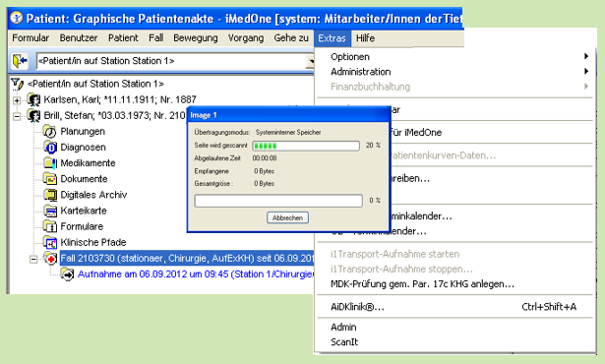Click the Medikamente folder icon
Screen dimensions: 605x364
50,163
